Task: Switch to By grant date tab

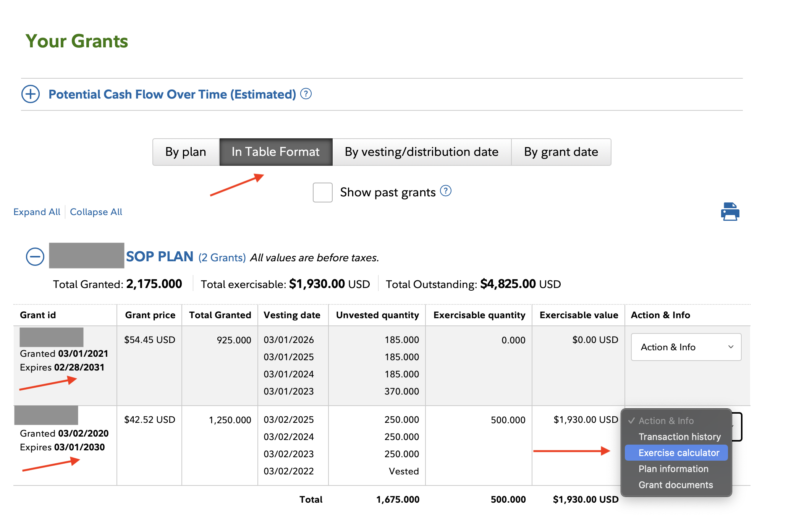Action: coord(561,152)
